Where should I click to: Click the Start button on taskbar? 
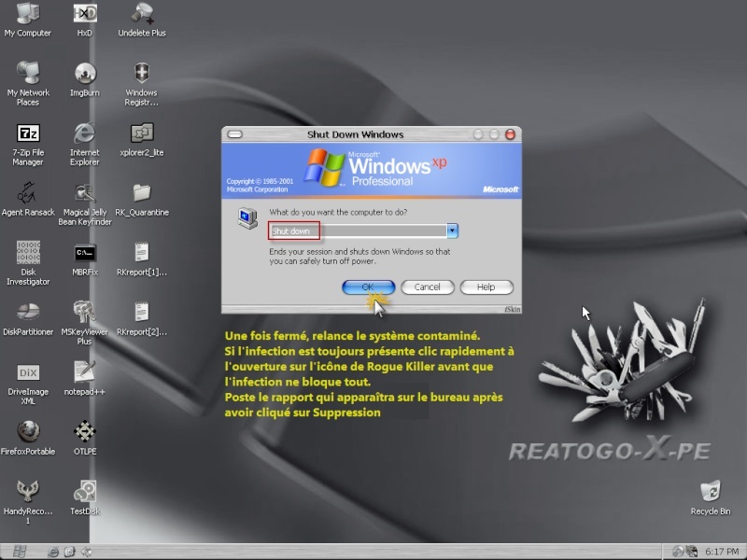point(20,552)
